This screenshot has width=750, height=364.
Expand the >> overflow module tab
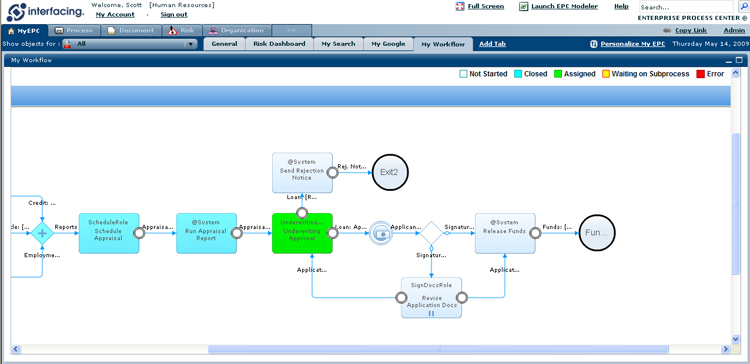coord(291,30)
